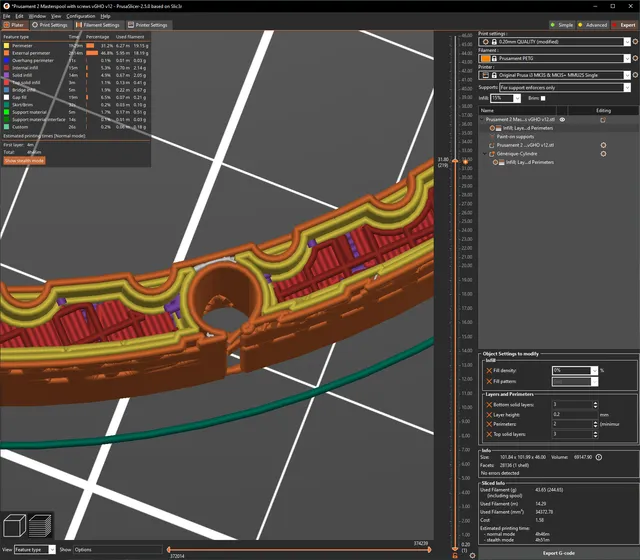This screenshot has width=640, height=560.
Task: Click left thumb of horizontal moves slider
Action: pyautogui.click(x=169, y=550)
